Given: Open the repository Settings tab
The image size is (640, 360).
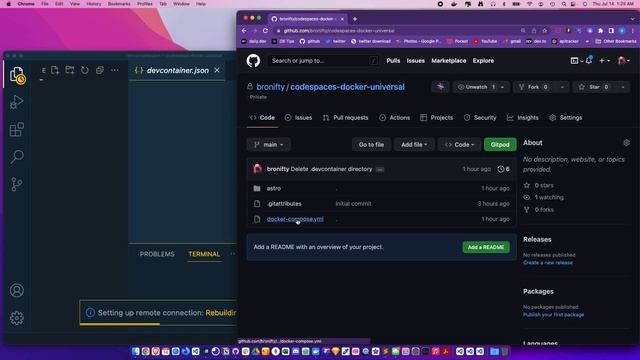Looking at the screenshot, I should click(566, 118).
